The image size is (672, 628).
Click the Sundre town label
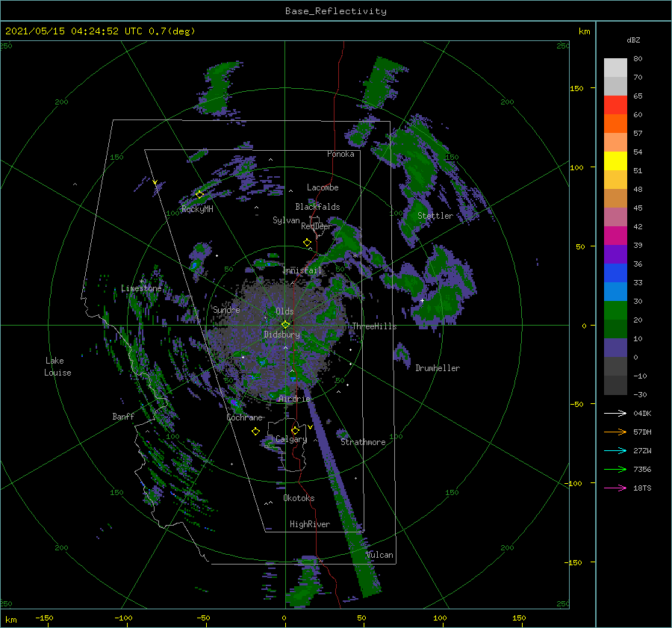tap(226, 309)
